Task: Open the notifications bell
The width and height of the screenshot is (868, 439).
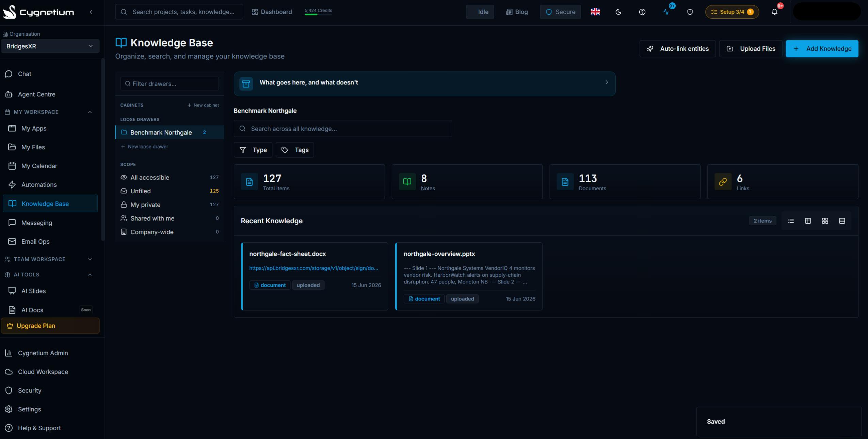Action: point(774,12)
